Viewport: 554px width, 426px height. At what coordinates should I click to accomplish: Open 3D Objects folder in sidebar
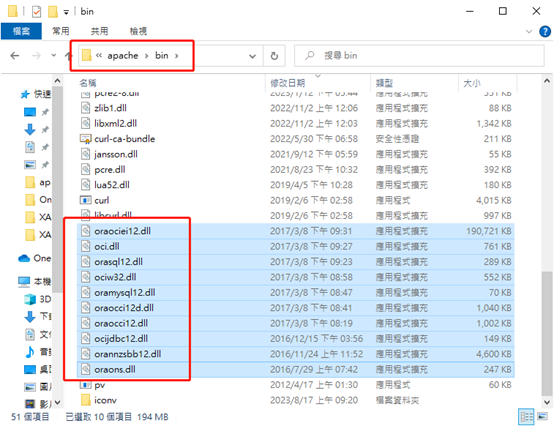pos(37,299)
